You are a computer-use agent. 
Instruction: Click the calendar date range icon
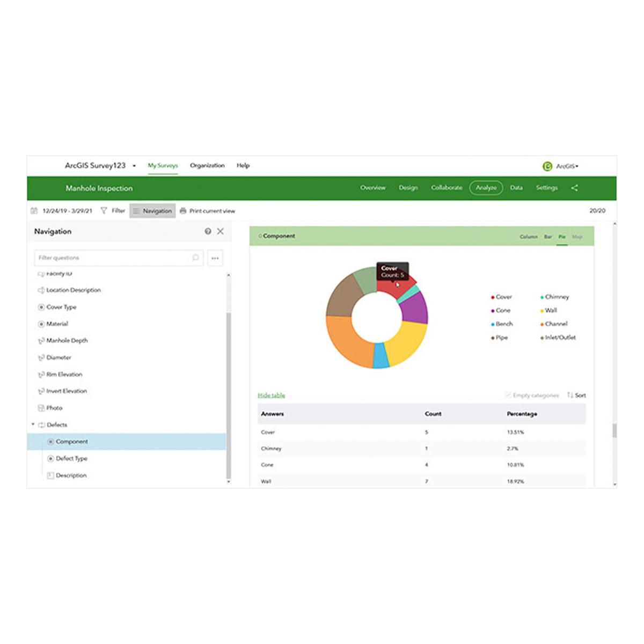tap(34, 211)
